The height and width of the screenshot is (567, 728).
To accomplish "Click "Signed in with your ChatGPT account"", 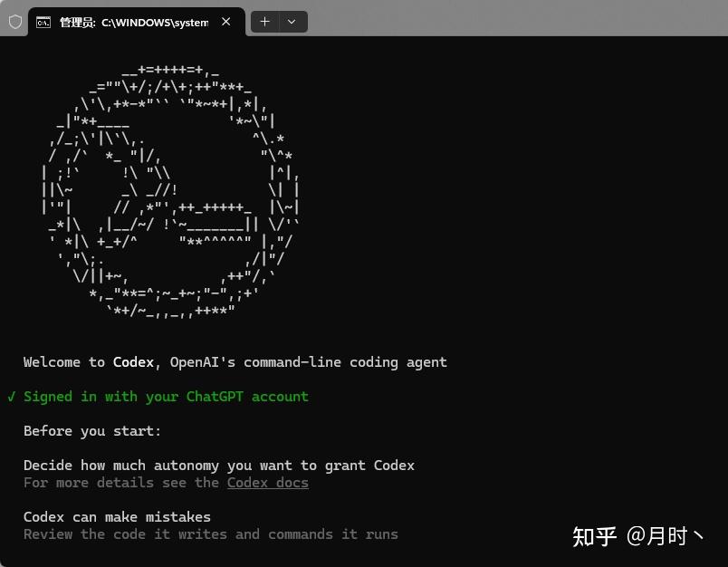I will [x=167, y=397].
